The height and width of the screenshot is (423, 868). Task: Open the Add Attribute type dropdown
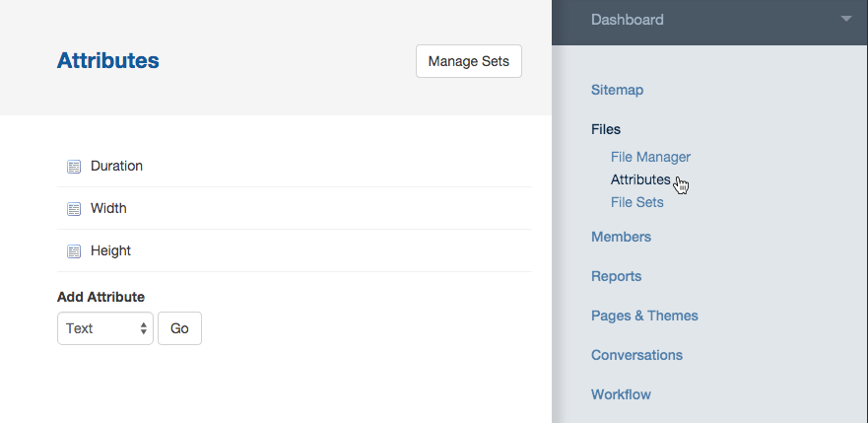tap(105, 328)
